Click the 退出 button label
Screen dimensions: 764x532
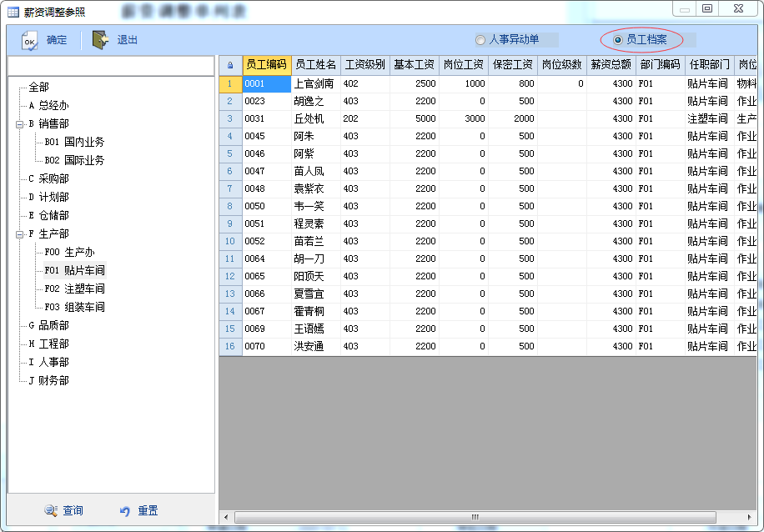[127, 40]
